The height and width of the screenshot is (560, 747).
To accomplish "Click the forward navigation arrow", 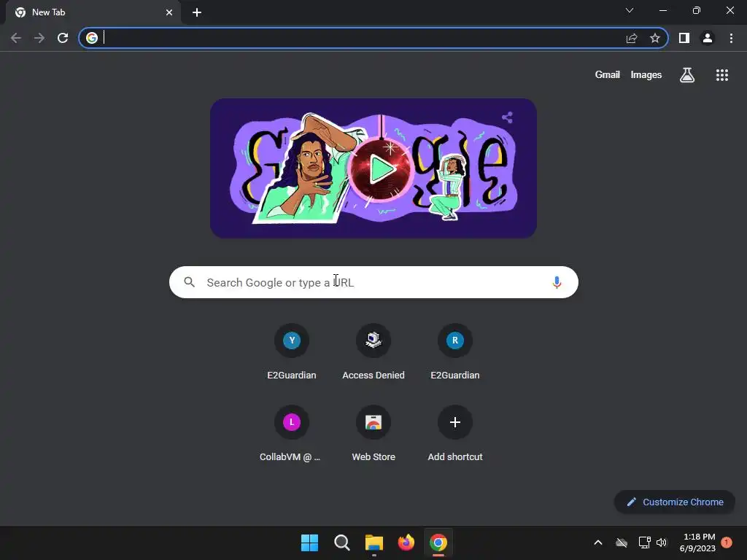I will tap(39, 38).
